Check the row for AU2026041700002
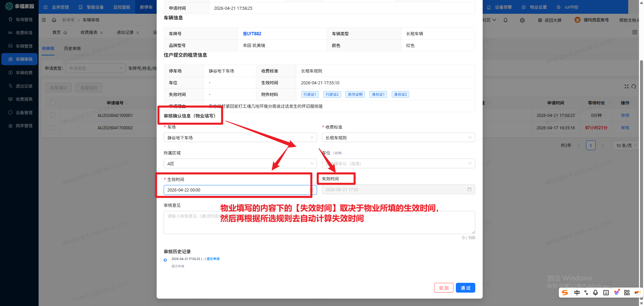644x306 pixels. [x=53, y=127]
